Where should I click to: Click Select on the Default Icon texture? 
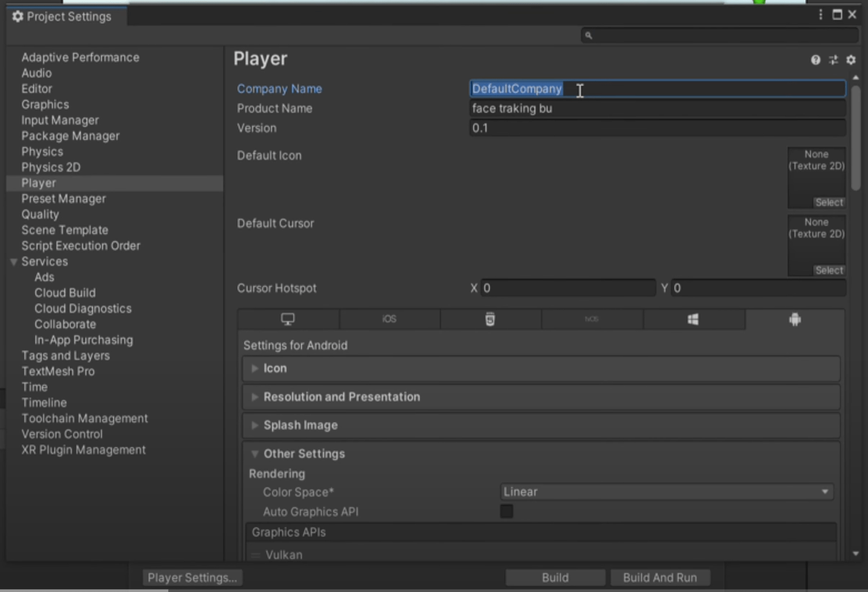click(829, 203)
